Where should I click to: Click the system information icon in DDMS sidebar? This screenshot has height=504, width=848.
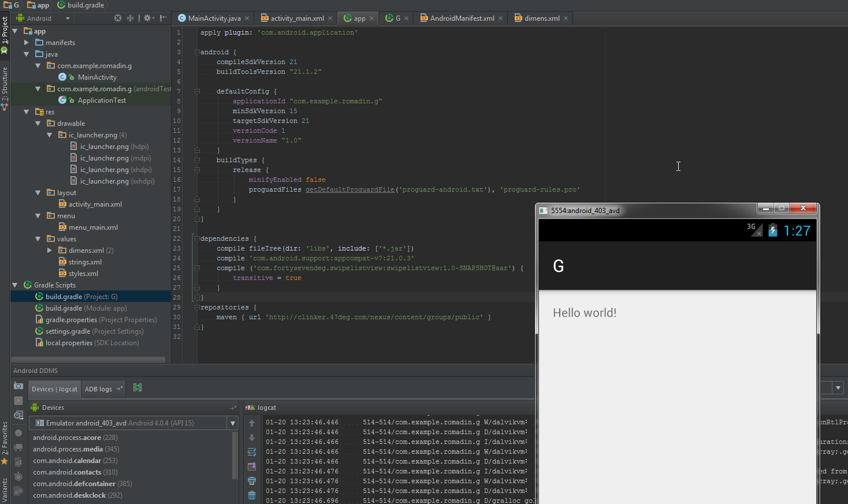[18, 415]
